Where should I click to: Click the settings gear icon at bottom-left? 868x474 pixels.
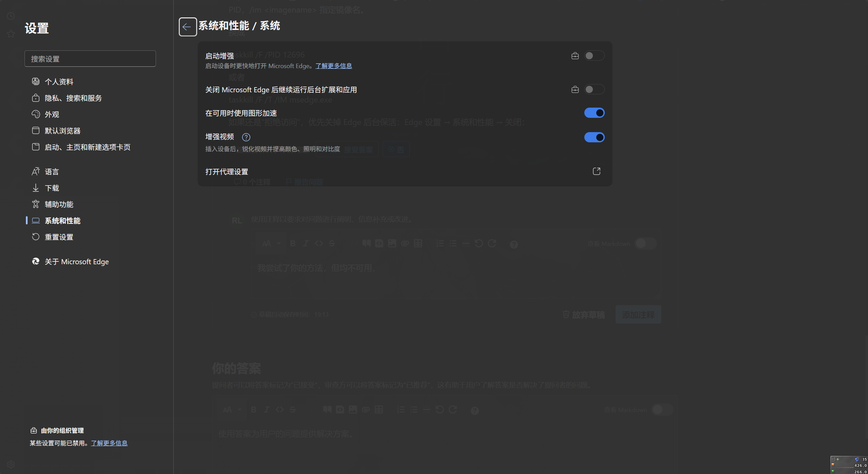(11, 464)
